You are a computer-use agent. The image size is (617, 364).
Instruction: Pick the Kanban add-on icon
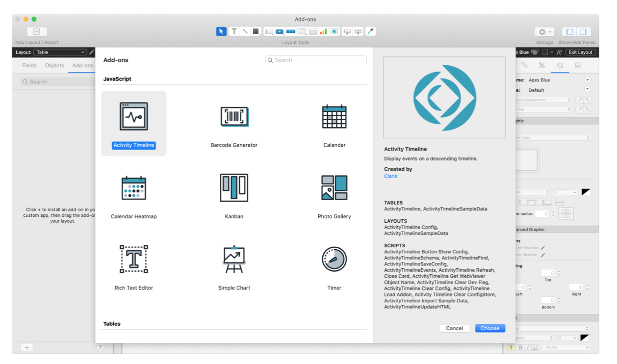coord(234,188)
